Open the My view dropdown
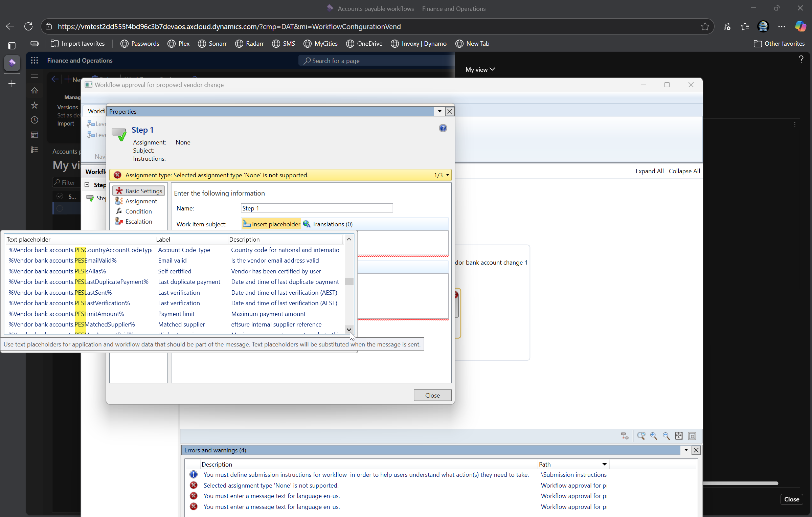The width and height of the screenshot is (812, 517). tap(480, 69)
